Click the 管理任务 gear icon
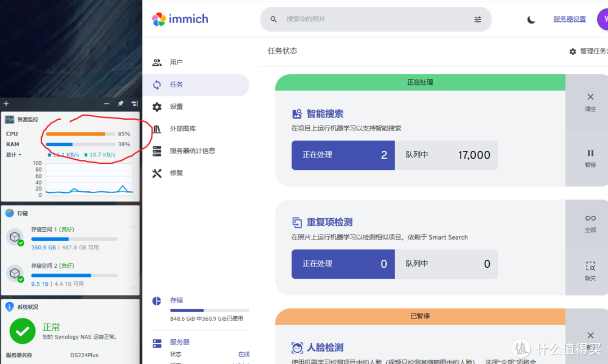Viewport: 608px width, 364px height. pyautogui.click(x=573, y=51)
